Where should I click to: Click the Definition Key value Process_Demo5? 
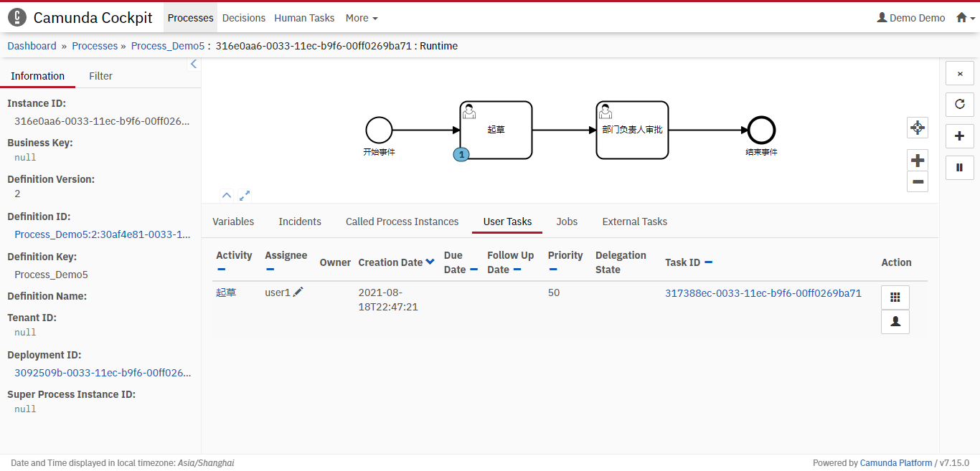point(51,275)
